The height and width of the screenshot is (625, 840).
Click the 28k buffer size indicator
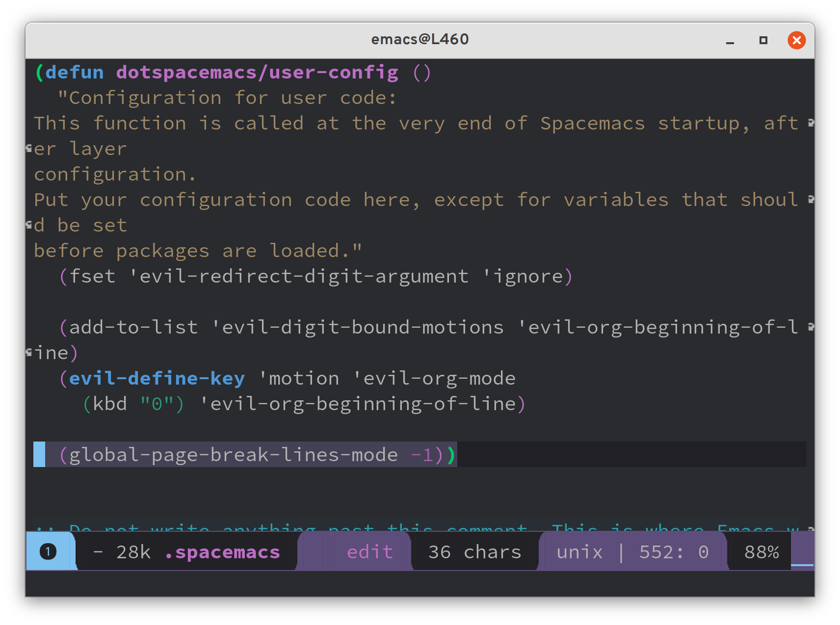point(133,551)
